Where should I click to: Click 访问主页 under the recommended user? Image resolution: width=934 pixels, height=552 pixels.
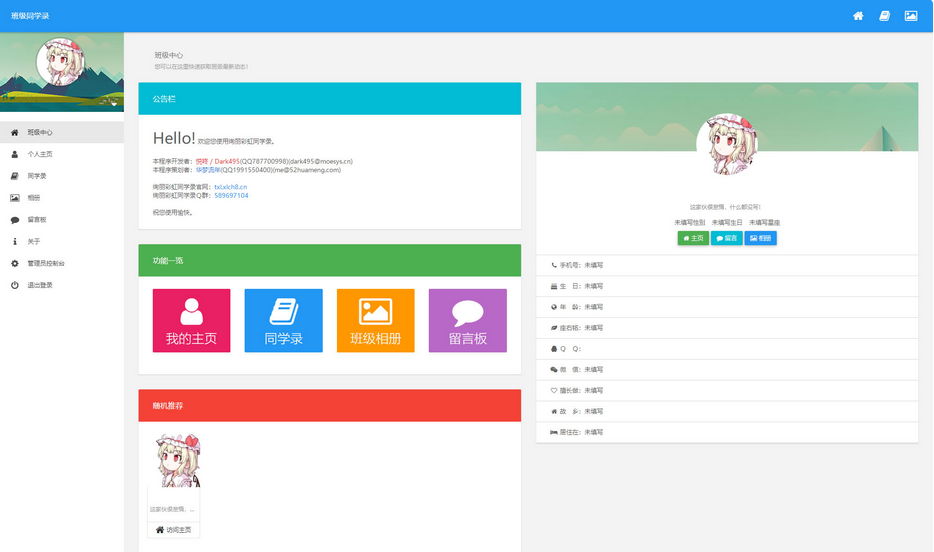click(173, 530)
